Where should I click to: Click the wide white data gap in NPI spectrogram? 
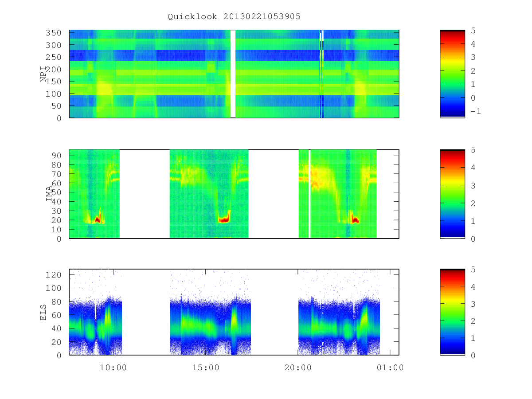click(233, 74)
